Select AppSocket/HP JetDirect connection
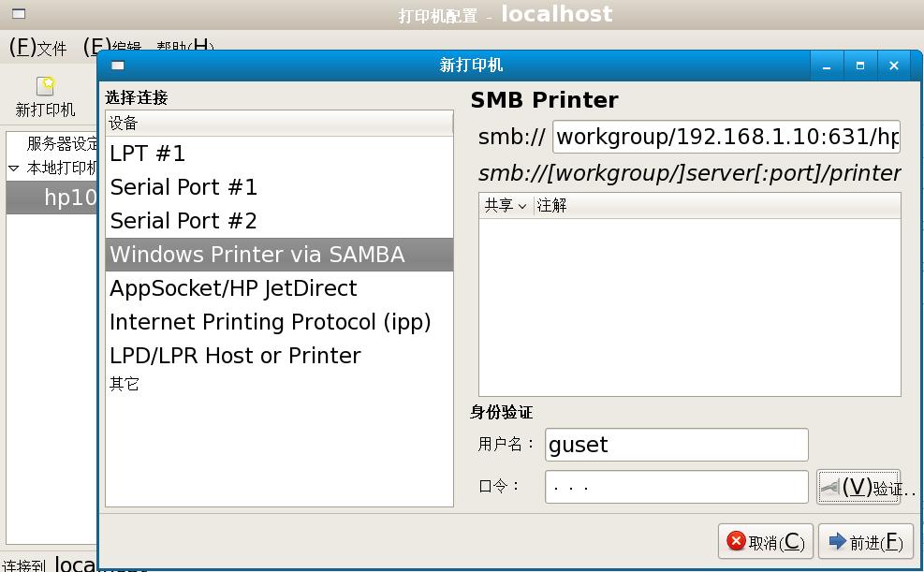This screenshot has width=924, height=572. [x=233, y=288]
